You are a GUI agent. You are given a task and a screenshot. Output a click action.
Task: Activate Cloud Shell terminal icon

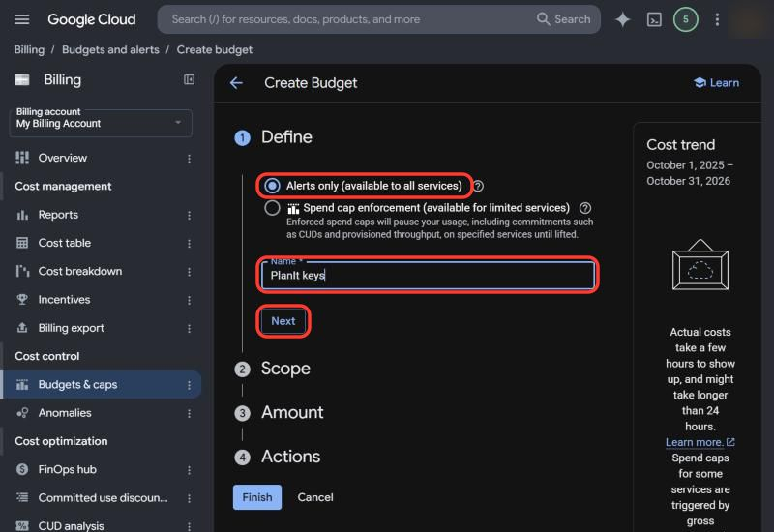click(654, 19)
